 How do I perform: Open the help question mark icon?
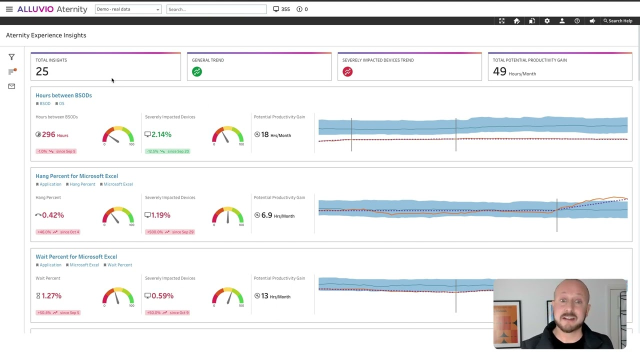coord(577,21)
